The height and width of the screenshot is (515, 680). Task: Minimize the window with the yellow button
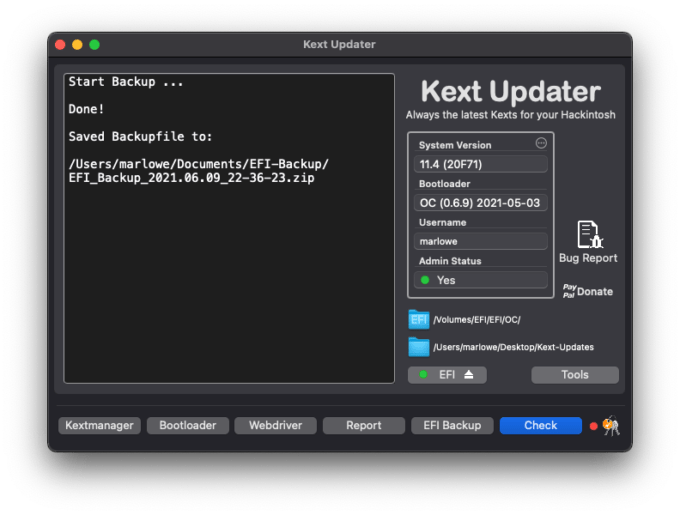(77, 45)
